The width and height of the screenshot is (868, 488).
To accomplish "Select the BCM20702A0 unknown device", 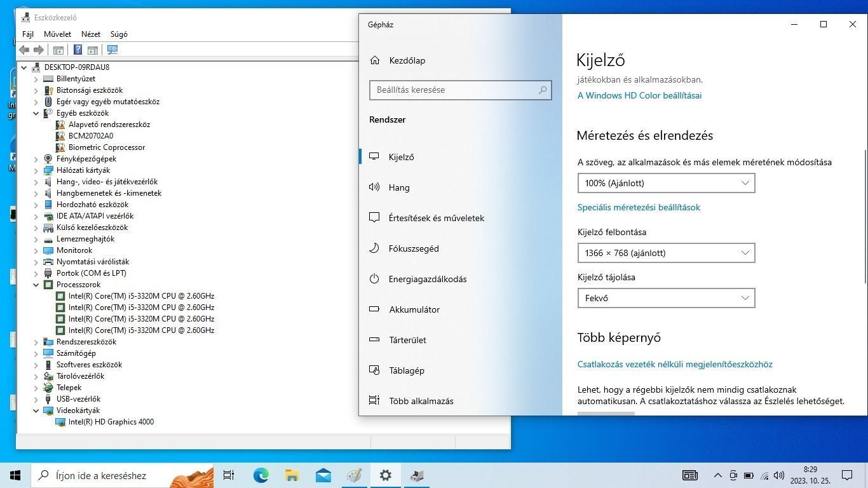I will tap(91, 136).
